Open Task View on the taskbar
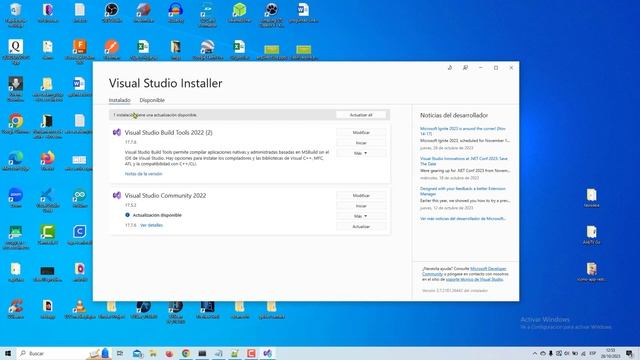Screen dimensions: 640x360 coord(120,353)
